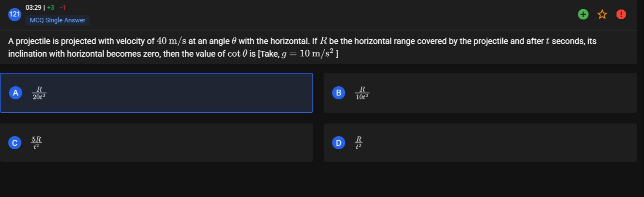Click the -1 negative marks label
Viewport: 644px width, 197px height.
63,8
